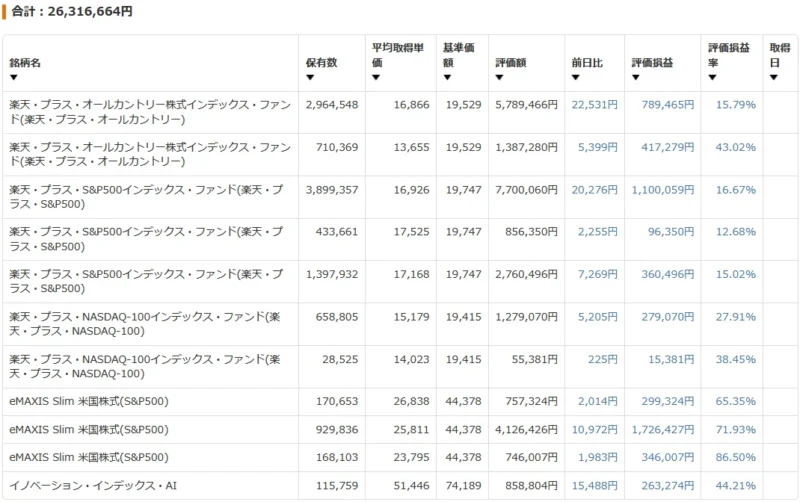Click 評価額 column header label

coord(511,63)
